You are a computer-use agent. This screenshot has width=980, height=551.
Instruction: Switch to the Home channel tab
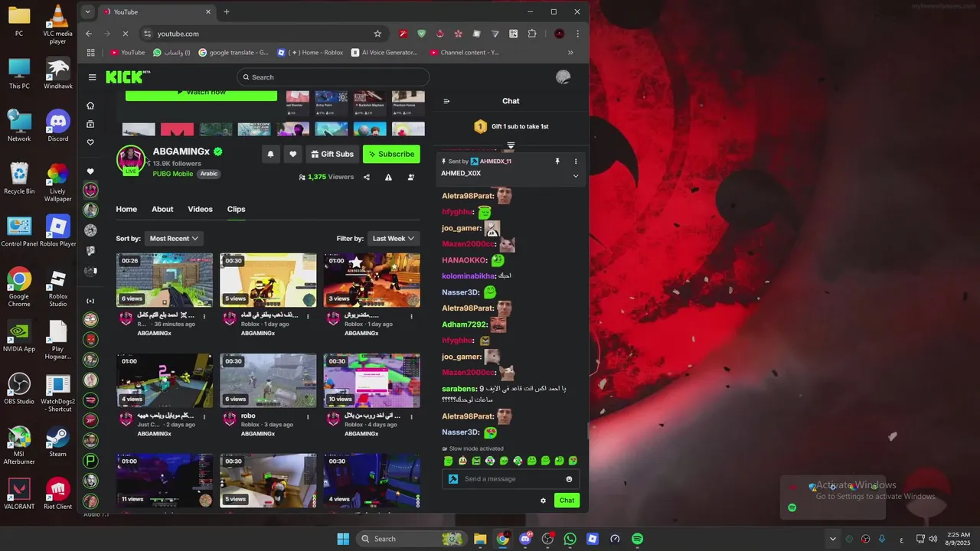126,209
